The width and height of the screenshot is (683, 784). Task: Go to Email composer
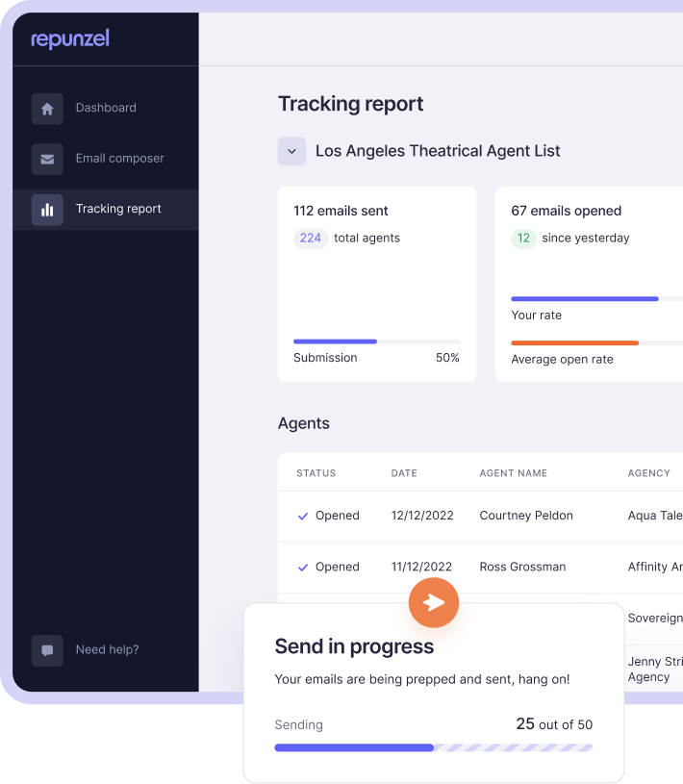[120, 158]
